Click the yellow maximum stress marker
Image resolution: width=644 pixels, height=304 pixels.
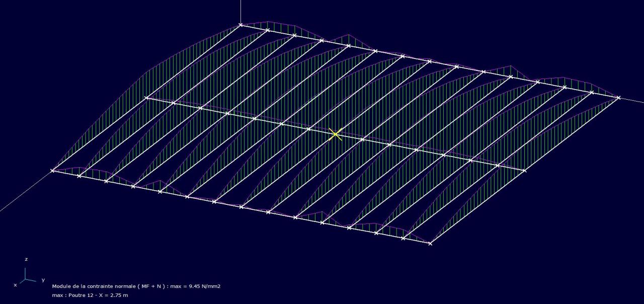[336, 134]
